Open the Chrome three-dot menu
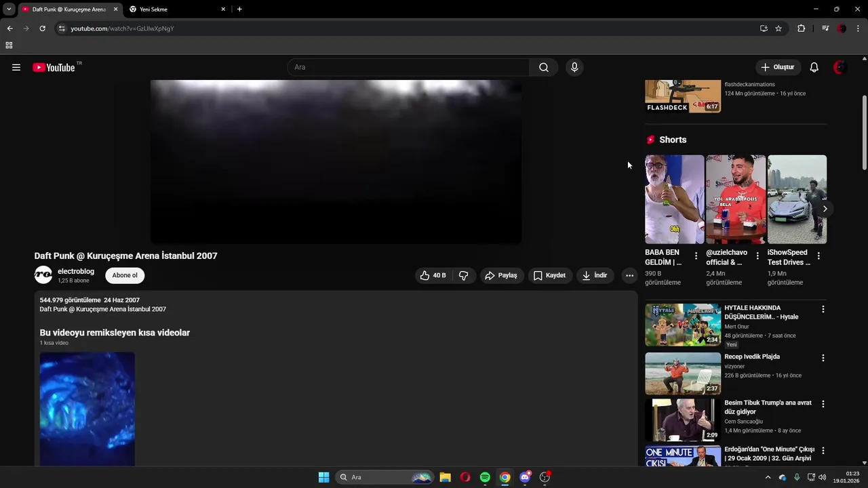This screenshot has height=488, width=868. [858, 28]
